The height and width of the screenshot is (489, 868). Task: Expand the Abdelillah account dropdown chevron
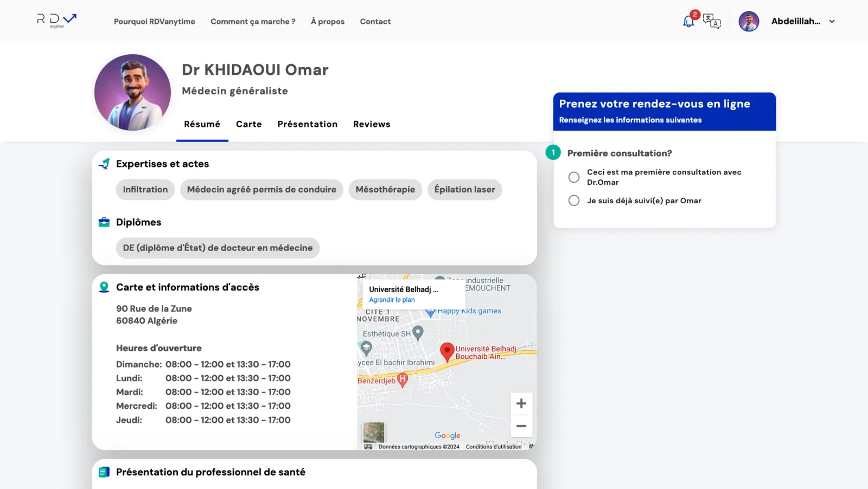(832, 22)
